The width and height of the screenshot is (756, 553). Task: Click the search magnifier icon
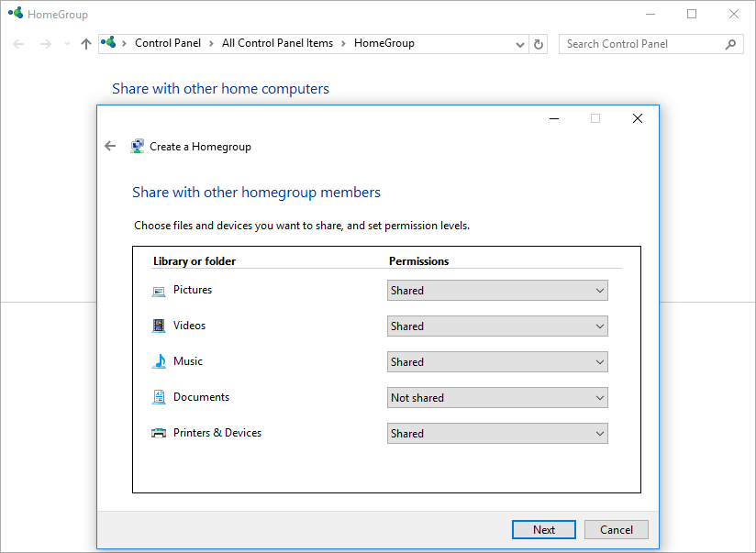coord(730,44)
